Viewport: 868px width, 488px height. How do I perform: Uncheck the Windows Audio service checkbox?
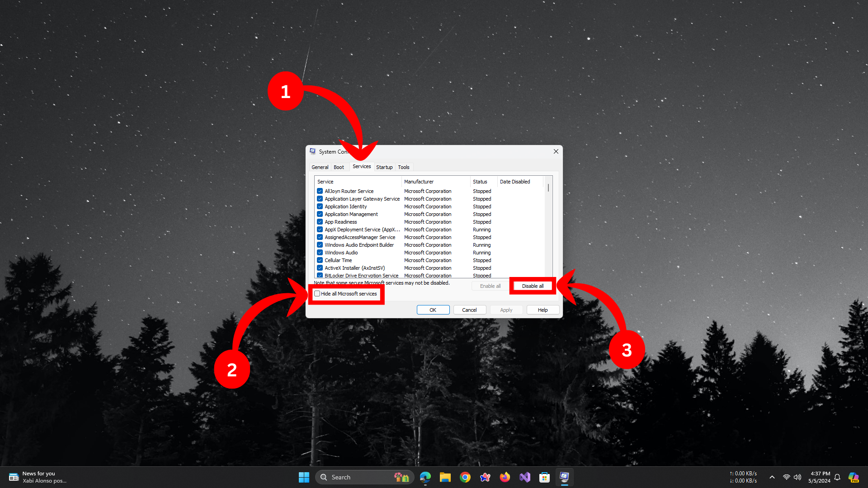pos(320,253)
